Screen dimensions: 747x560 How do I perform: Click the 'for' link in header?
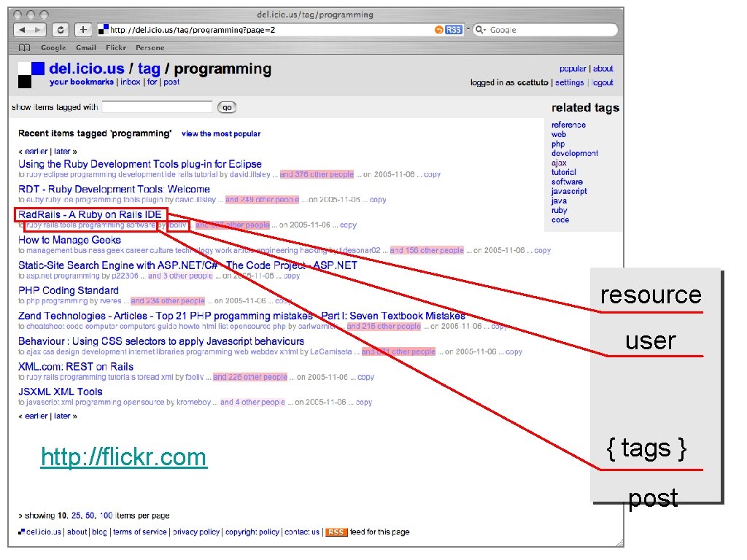[152, 82]
